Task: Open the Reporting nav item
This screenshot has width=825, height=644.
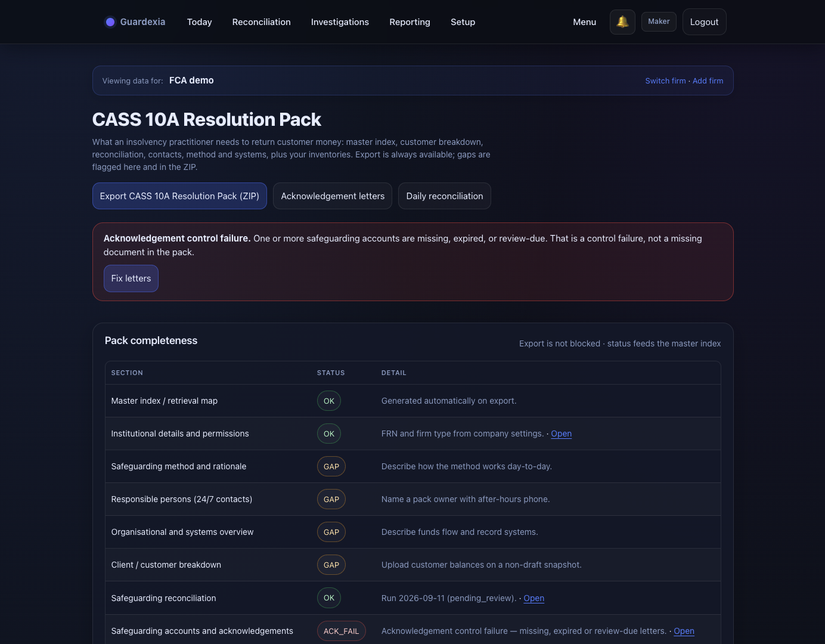Action: 410,22
